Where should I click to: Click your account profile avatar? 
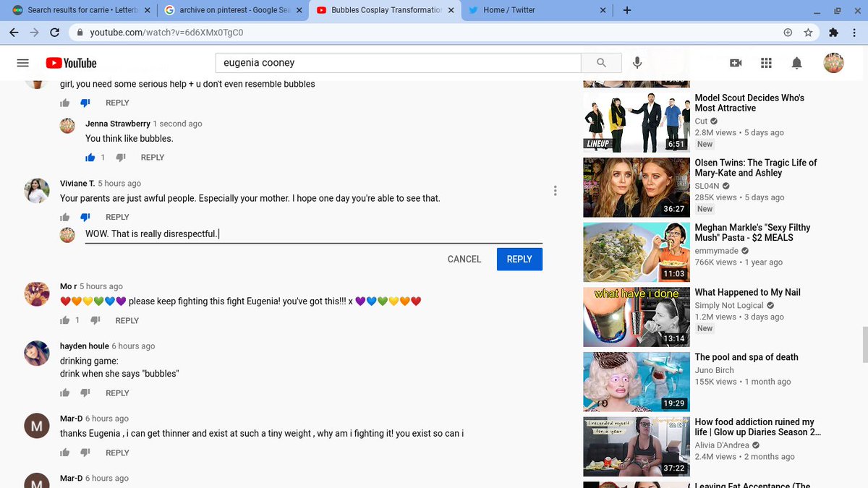[833, 63]
